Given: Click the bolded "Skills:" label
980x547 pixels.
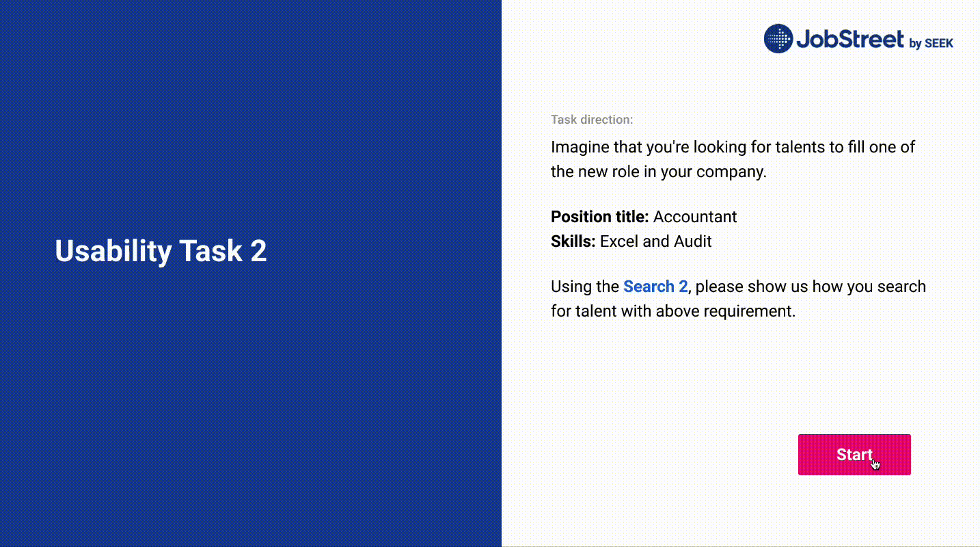Looking at the screenshot, I should pyautogui.click(x=573, y=241).
